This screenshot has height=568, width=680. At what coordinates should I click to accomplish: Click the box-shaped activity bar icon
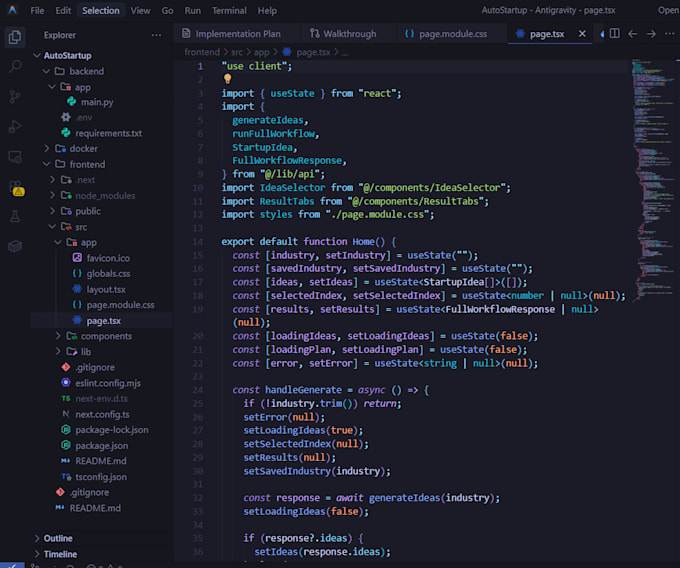tap(15, 246)
